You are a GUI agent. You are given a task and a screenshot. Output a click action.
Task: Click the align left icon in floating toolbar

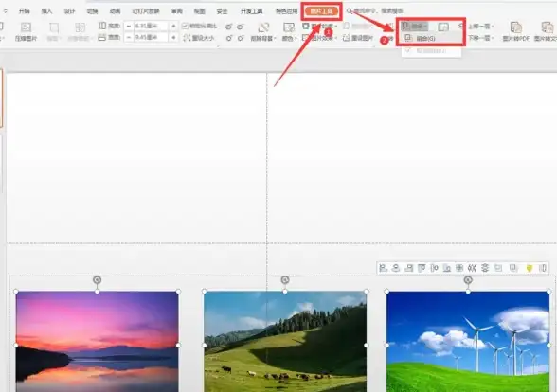pyautogui.click(x=383, y=268)
